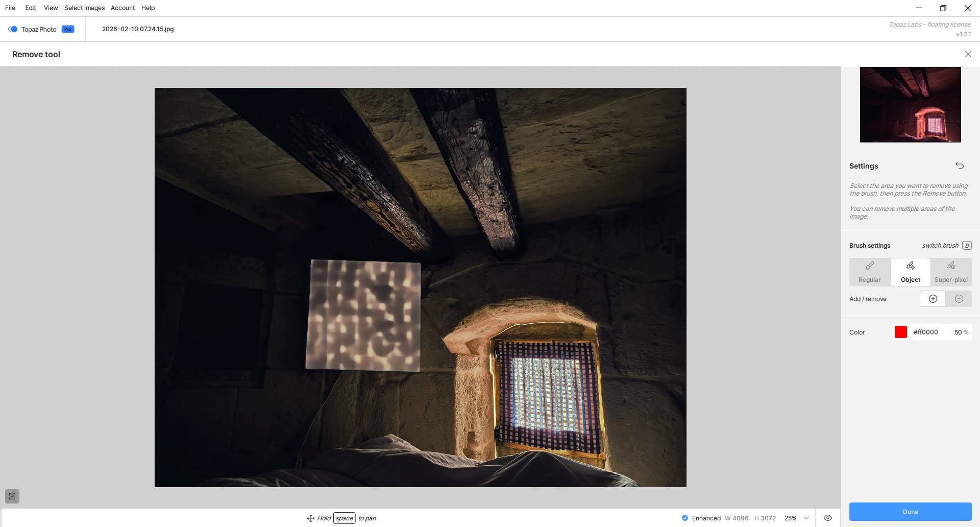Click the 'Brush settings' label
The width and height of the screenshot is (980, 527).
pos(870,246)
